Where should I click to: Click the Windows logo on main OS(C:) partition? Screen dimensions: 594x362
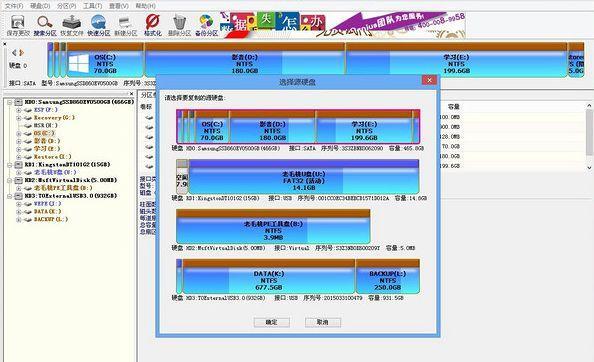78,63
